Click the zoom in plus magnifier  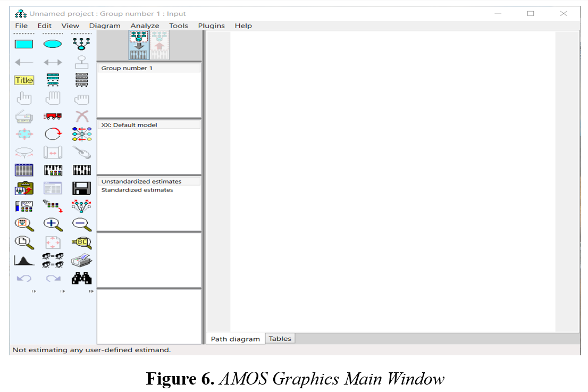[x=53, y=224]
